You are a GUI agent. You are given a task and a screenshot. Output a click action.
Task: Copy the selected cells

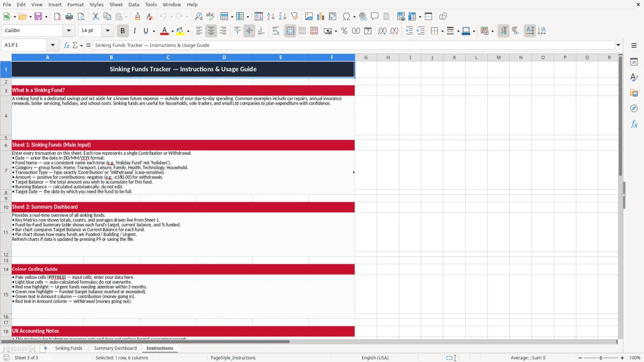(x=107, y=17)
